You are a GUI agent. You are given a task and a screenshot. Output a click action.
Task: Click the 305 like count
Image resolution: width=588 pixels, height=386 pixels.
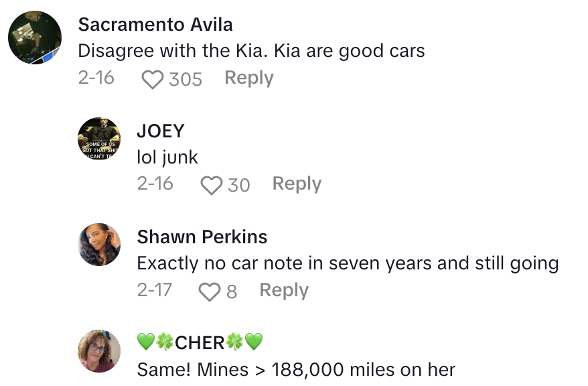pos(186,79)
